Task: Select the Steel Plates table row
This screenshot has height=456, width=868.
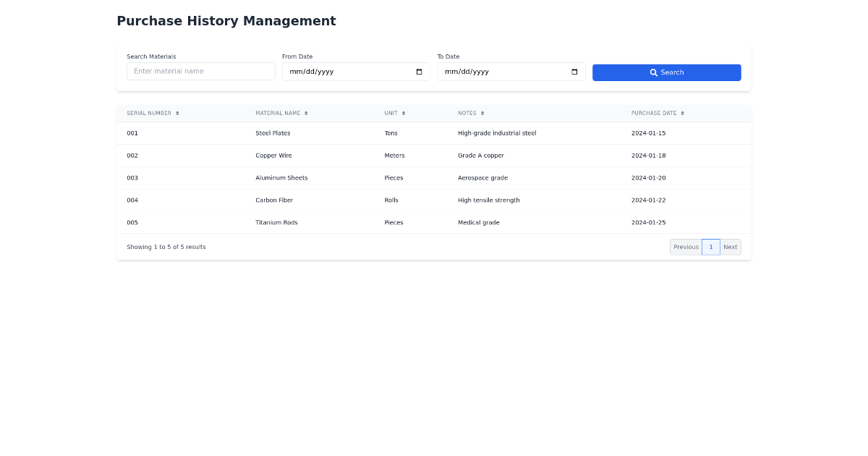Action: tap(434, 133)
